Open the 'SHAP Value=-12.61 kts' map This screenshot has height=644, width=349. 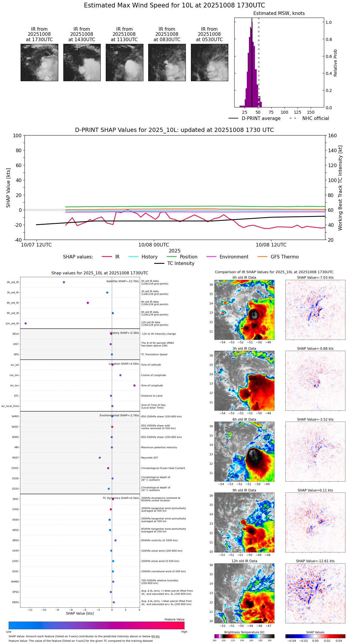[315, 593]
